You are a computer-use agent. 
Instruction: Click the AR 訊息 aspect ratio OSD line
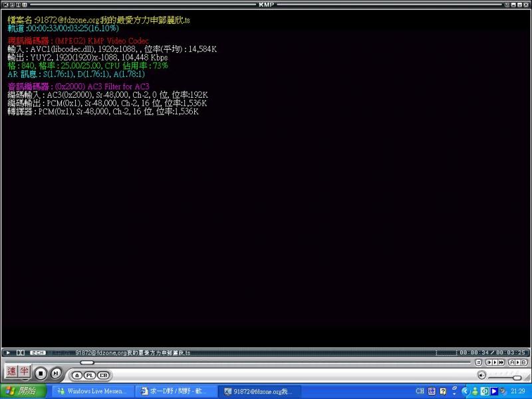76,74
